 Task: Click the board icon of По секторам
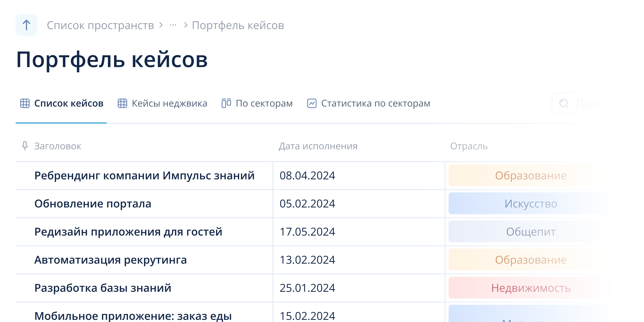(x=226, y=103)
